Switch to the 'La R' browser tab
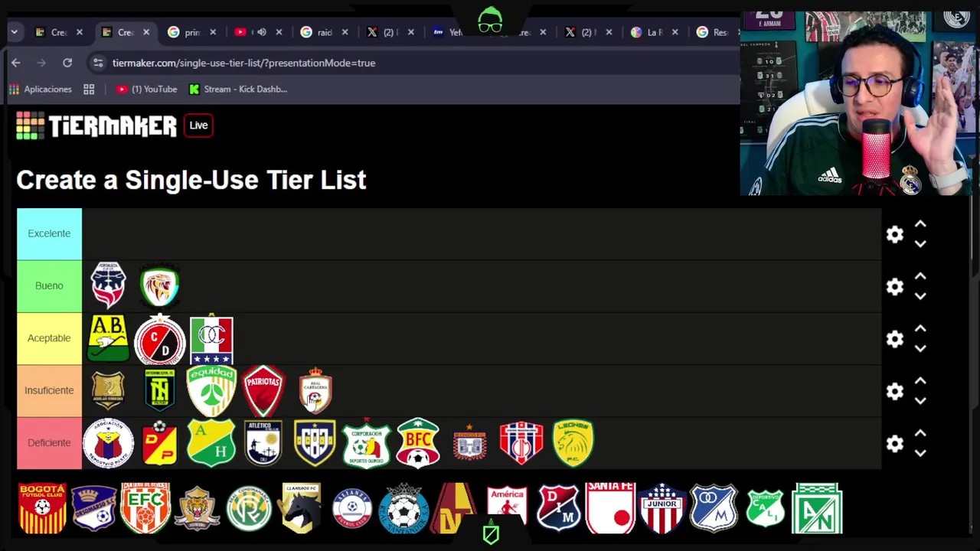This screenshot has width=980, height=551. coord(655,32)
